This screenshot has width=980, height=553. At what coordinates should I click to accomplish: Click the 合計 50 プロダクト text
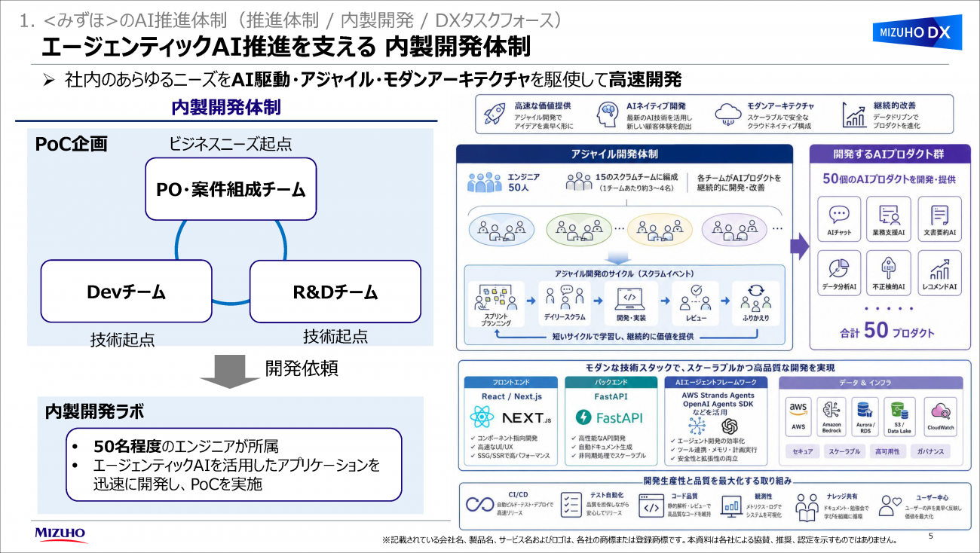coord(888,331)
